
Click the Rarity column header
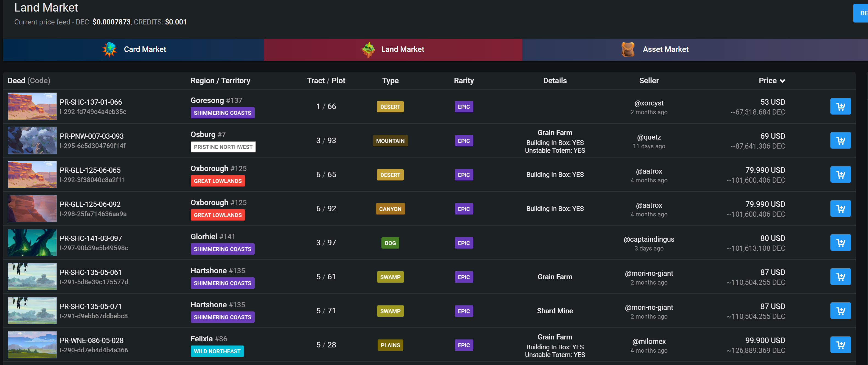pyautogui.click(x=464, y=81)
